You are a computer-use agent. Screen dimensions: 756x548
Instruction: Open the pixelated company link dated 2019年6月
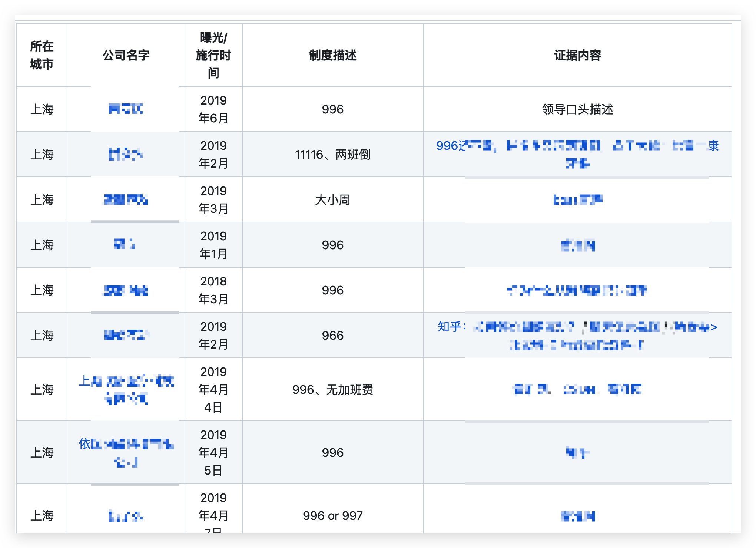(126, 109)
